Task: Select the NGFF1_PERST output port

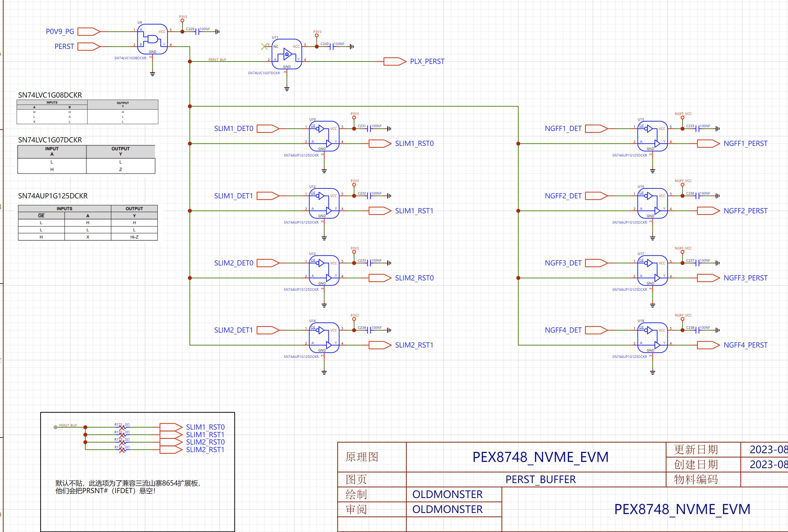Action: 708,143
